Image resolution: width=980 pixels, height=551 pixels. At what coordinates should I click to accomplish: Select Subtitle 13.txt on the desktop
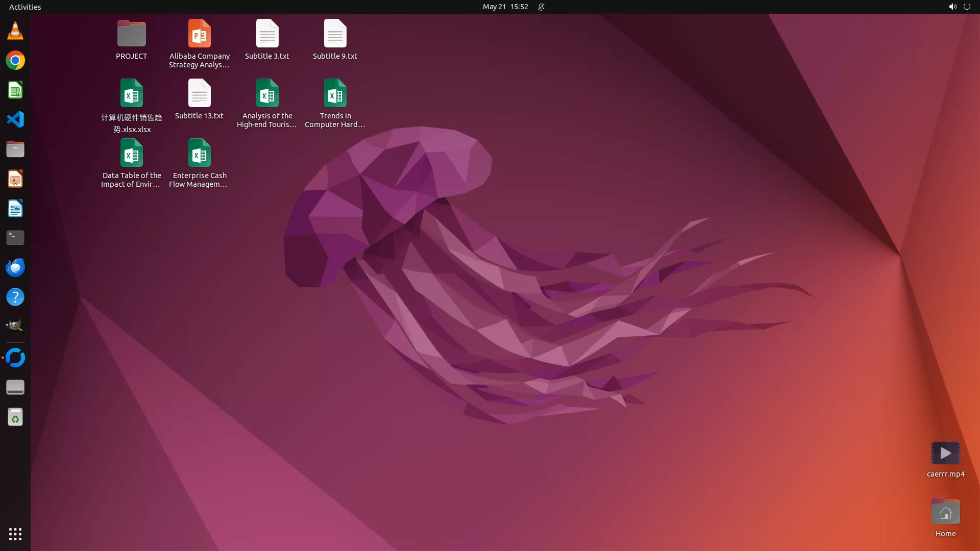[199, 94]
